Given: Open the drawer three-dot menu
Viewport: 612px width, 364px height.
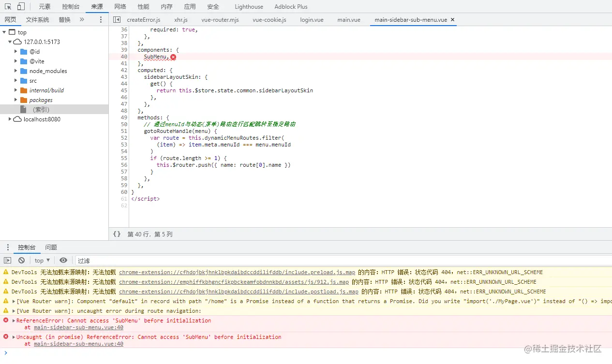Looking at the screenshot, I should tap(8, 248).
